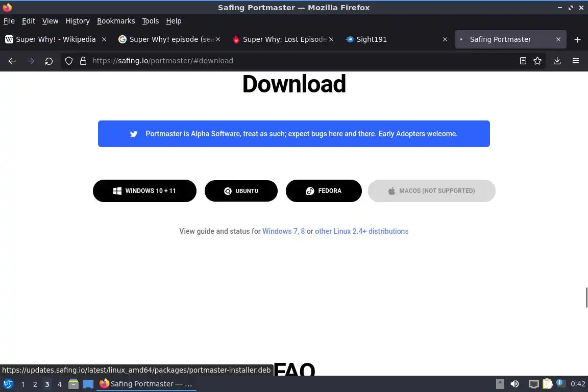Click the page vertical scrollbar thumb
This screenshot has width=588, height=392.
click(586, 298)
